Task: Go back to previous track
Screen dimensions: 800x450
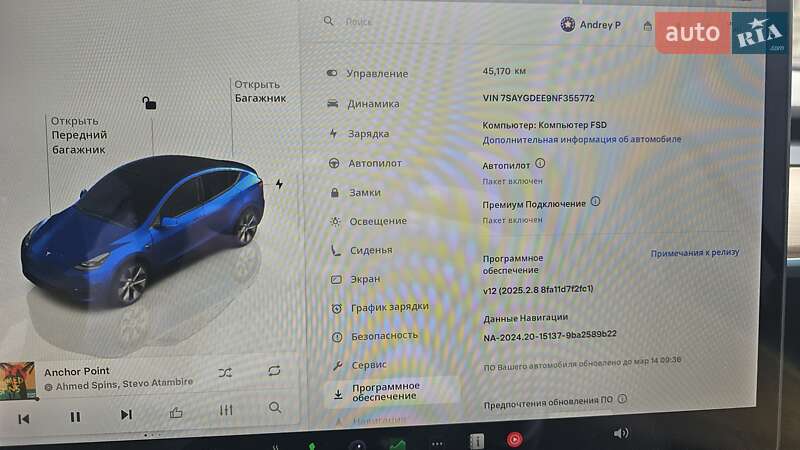Action: [x=24, y=418]
